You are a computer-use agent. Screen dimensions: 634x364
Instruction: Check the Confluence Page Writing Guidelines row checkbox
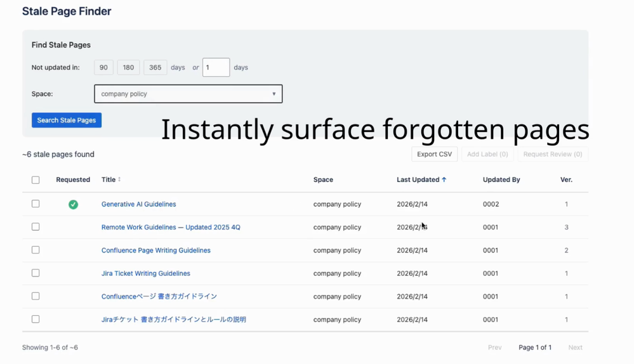(36, 250)
